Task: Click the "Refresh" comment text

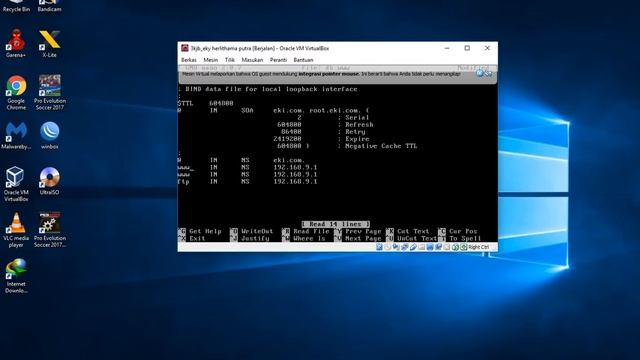Action: pos(359,124)
